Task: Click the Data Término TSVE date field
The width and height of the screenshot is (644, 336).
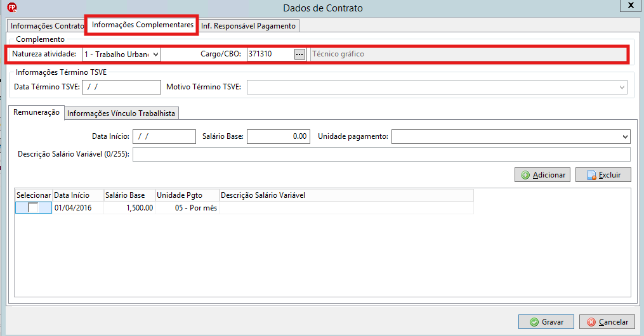Action: (121, 87)
